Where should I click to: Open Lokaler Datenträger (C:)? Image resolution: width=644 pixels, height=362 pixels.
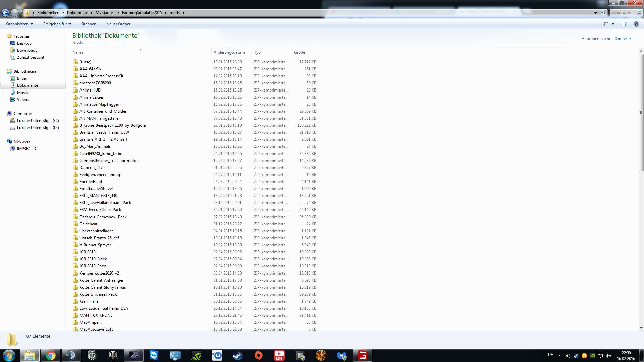[38, 121]
